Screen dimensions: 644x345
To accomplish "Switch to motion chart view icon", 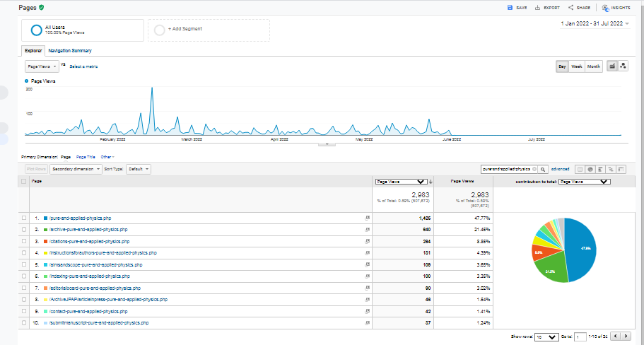I will click(623, 66).
